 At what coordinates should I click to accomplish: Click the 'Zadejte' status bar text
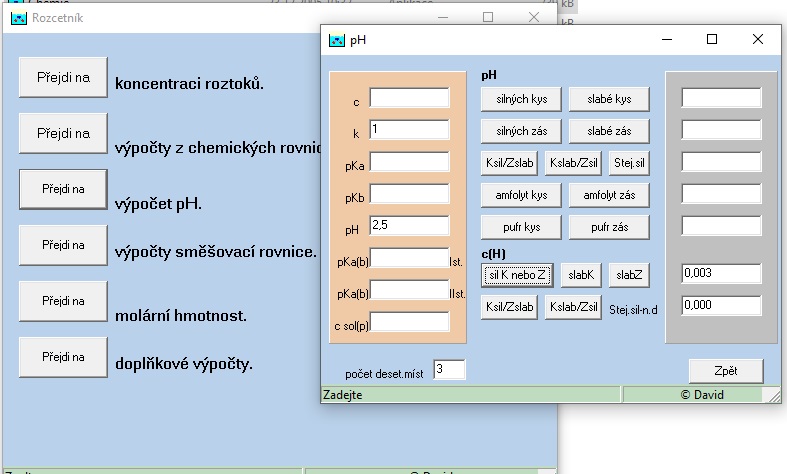343,395
